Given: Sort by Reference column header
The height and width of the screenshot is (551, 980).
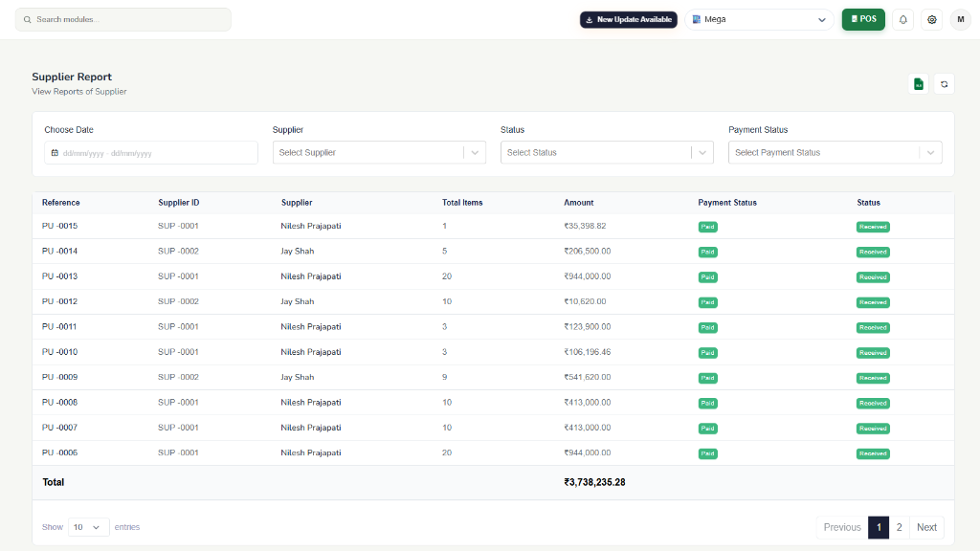Looking at the screenshot, I should (x=60, y=203).
